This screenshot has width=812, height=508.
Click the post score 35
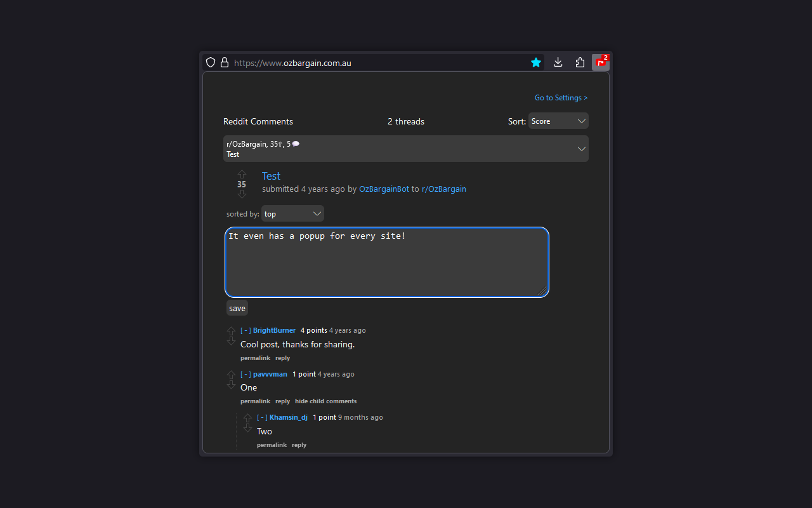tap(242, 184)
